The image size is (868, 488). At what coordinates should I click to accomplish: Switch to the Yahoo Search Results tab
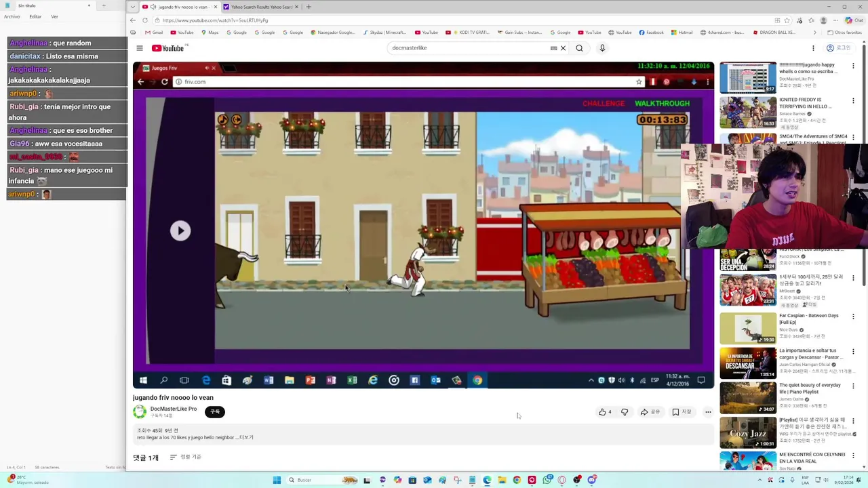[x=261, y=7]
